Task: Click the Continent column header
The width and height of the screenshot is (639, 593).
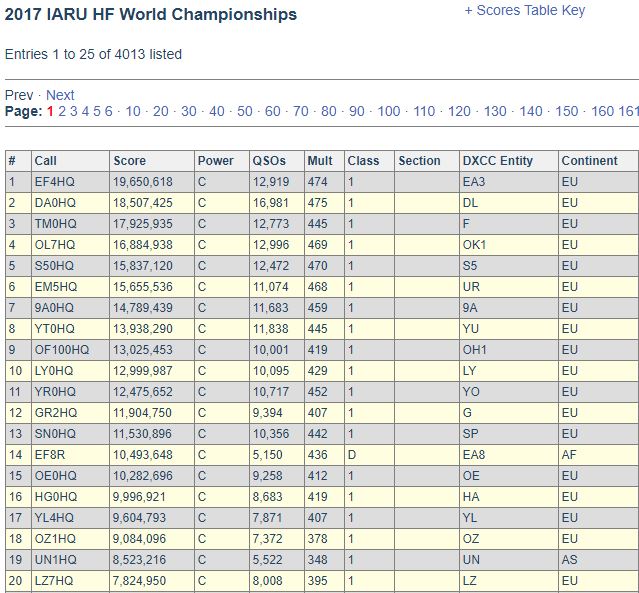Action: coord(589,161)
